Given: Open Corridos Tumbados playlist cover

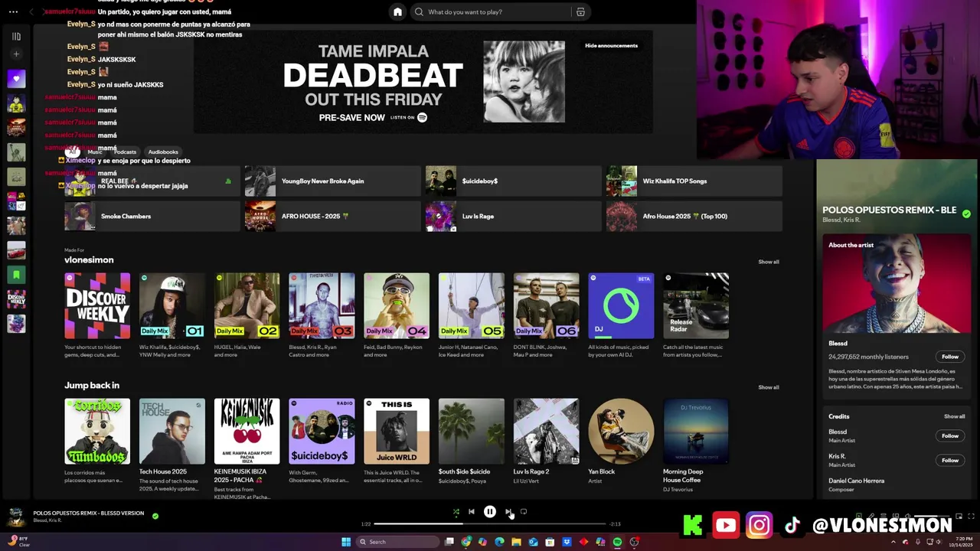Looking at the screenshot, I should click(x=97, y=431).
